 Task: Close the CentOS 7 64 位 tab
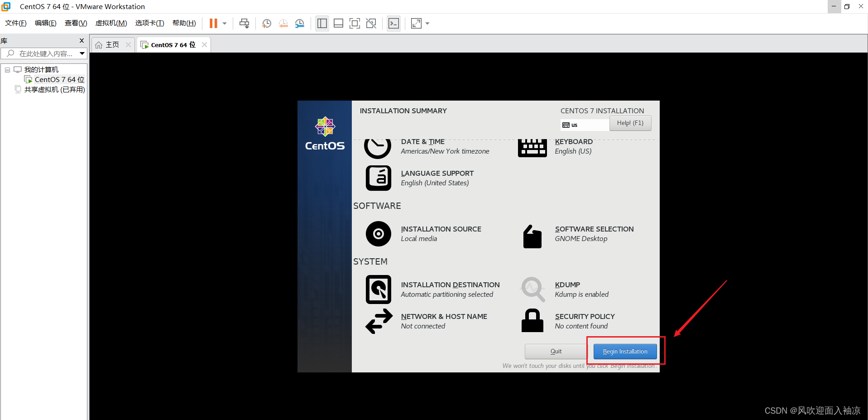[x=204, y=45]
